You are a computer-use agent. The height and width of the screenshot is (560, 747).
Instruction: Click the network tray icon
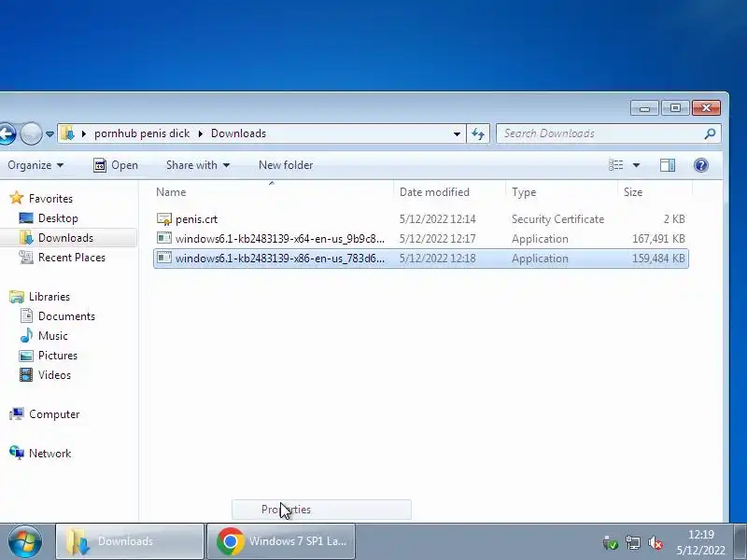click(x=633, y=542)
